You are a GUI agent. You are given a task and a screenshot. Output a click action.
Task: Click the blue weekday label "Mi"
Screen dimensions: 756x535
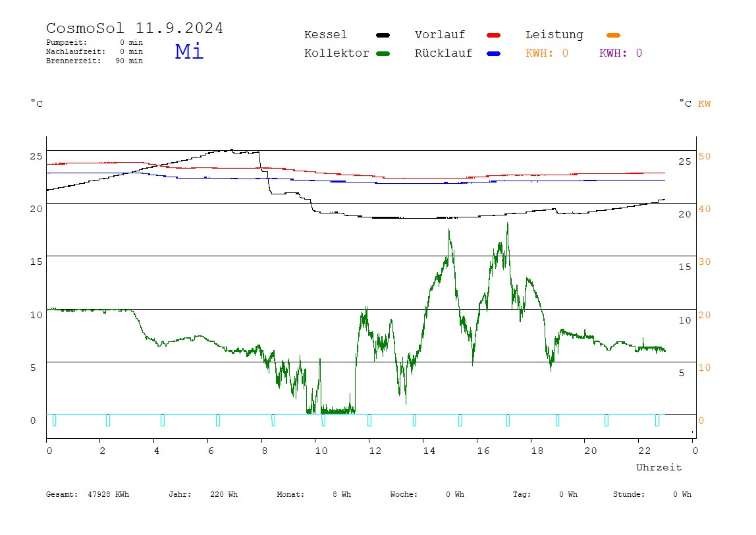coord(189,51)
